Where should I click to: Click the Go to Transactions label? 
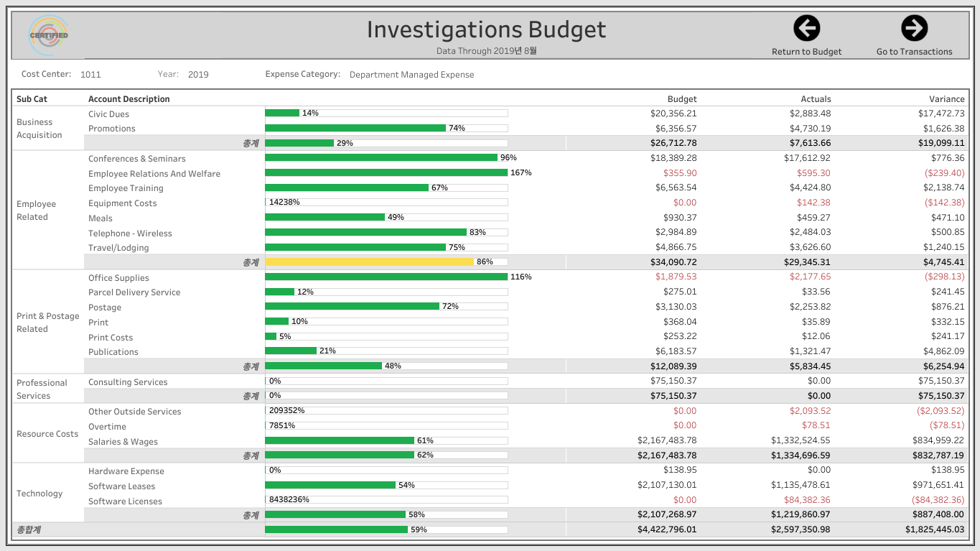coord(914,52)
